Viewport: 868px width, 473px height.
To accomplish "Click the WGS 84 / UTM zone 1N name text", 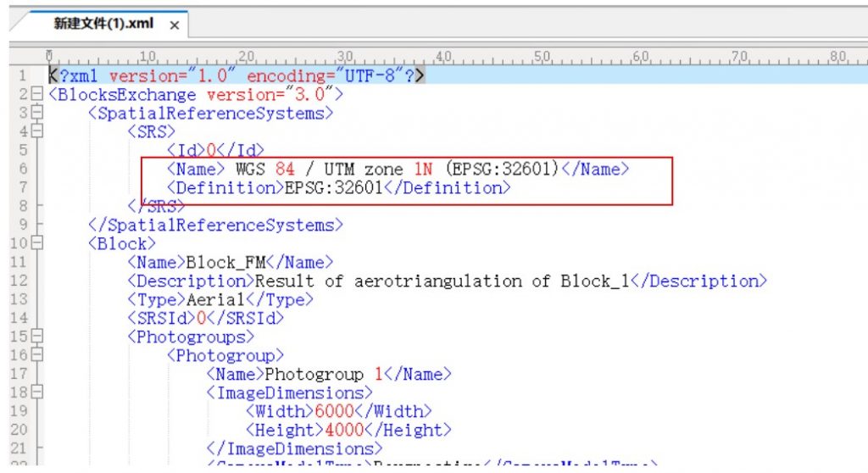I will tap(398, 169).
